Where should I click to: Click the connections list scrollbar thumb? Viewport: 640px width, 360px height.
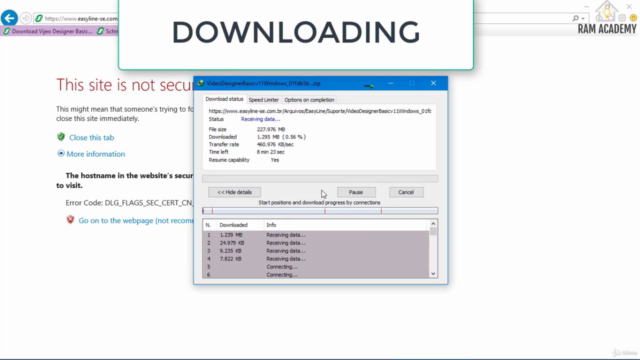tap(433, 231)
